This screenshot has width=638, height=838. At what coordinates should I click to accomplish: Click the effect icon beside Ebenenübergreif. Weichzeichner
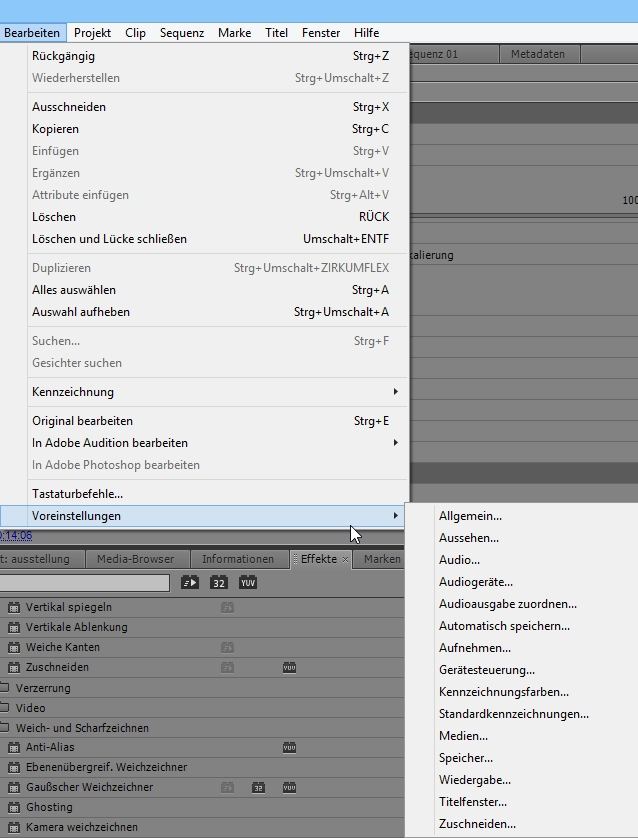pos(14,767)
